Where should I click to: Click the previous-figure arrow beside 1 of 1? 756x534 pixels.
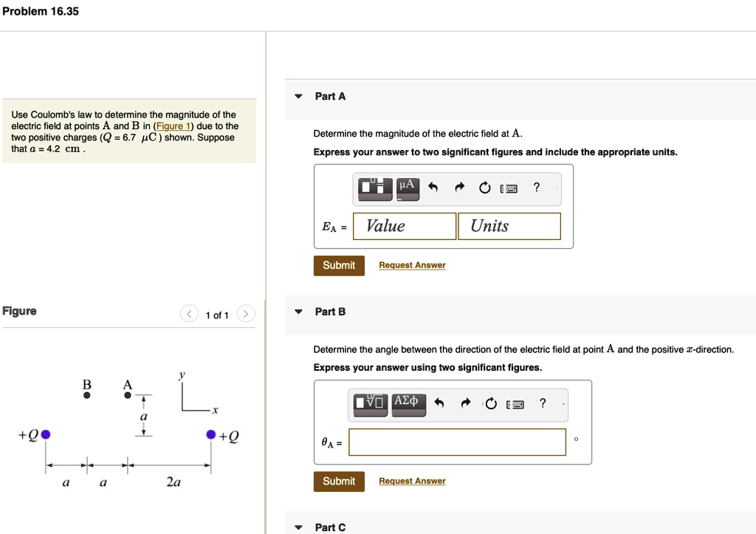point(189,313)
